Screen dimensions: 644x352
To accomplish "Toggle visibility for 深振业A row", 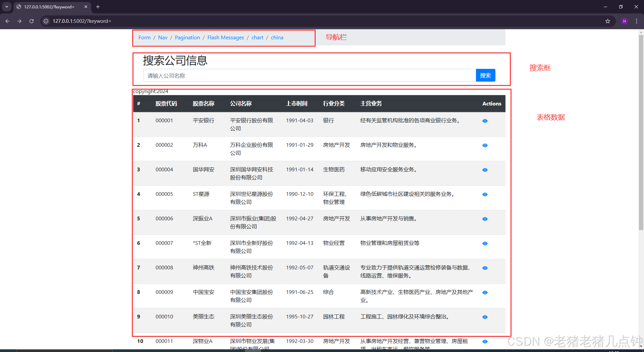I will click(x=485, y=219).
